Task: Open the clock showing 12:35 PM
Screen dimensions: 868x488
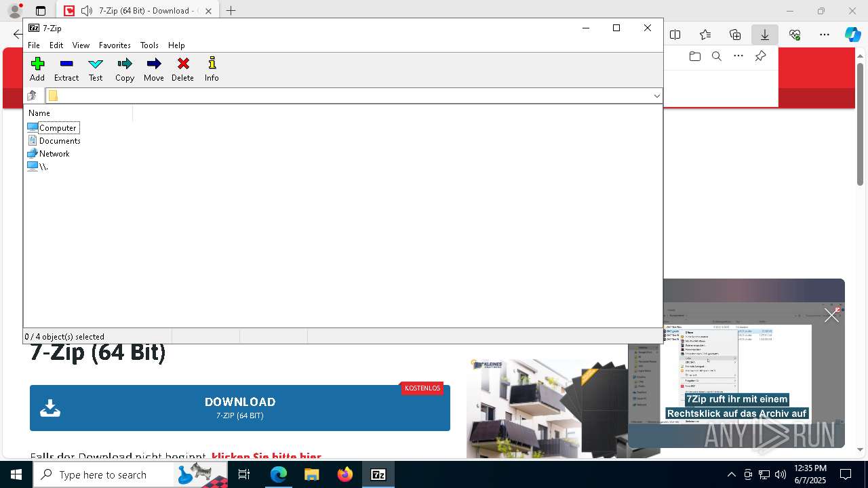Action: tap(810, 474)
